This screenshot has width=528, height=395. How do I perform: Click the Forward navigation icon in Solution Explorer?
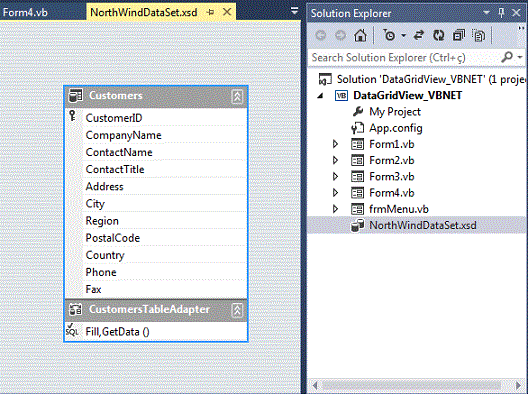coord(340,35)
